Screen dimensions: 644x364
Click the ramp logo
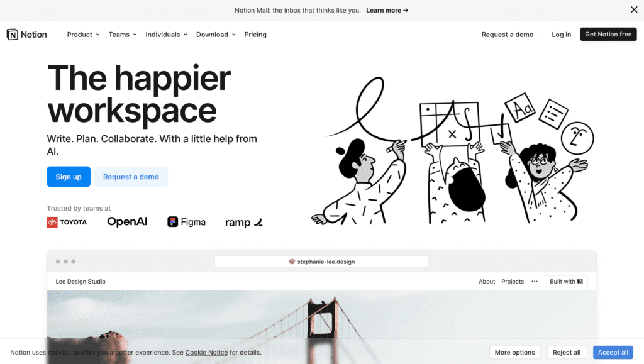click(244, 223)
